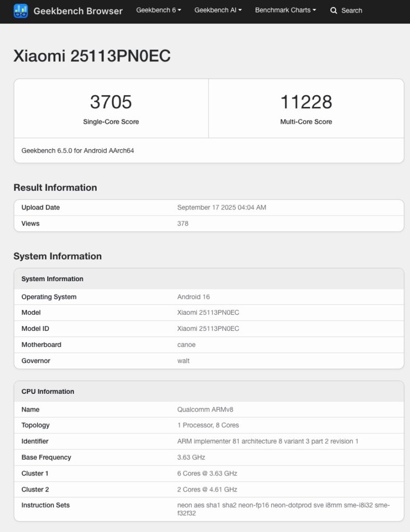410x532 pixels.
Task: Click the CPU Information table header
Action: 48,391
